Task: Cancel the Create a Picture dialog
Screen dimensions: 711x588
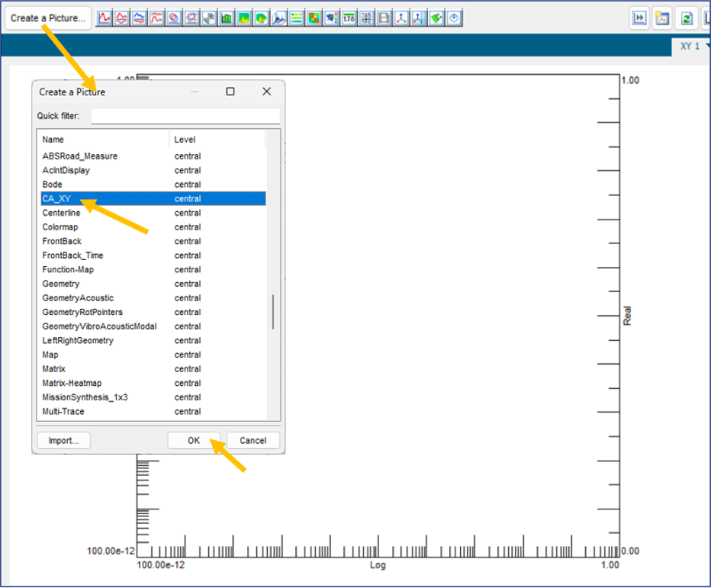Action: click(x=253, y=441)
